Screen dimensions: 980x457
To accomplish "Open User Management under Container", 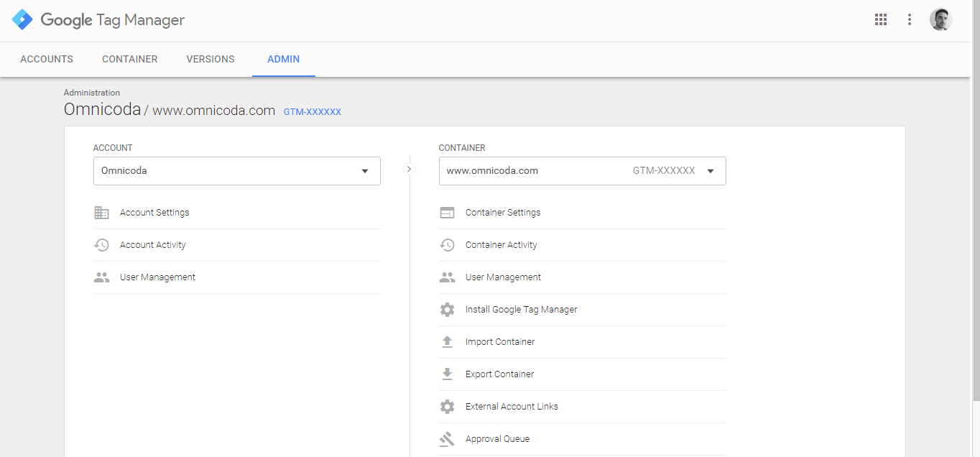I will [x=503, y=277].
